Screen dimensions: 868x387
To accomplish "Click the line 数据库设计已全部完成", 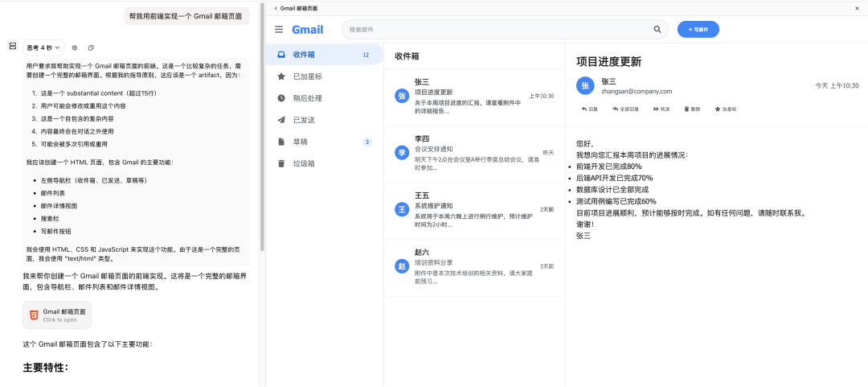I will click(x=612, y=190).
